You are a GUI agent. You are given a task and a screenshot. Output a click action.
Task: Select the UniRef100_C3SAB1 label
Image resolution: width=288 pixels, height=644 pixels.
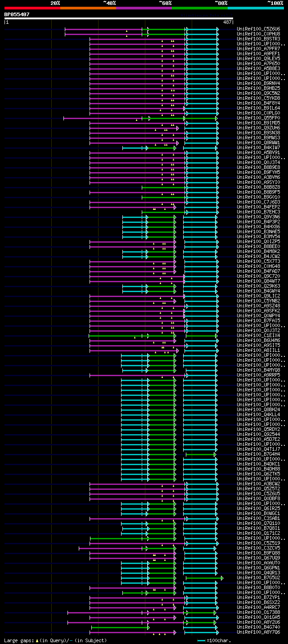pyautogui.click(x=258, y=519)
